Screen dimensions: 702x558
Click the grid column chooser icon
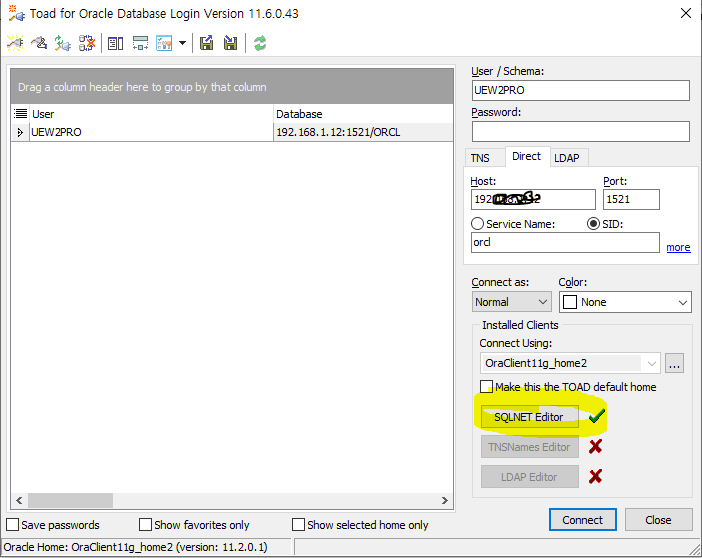tap(20, 114)
